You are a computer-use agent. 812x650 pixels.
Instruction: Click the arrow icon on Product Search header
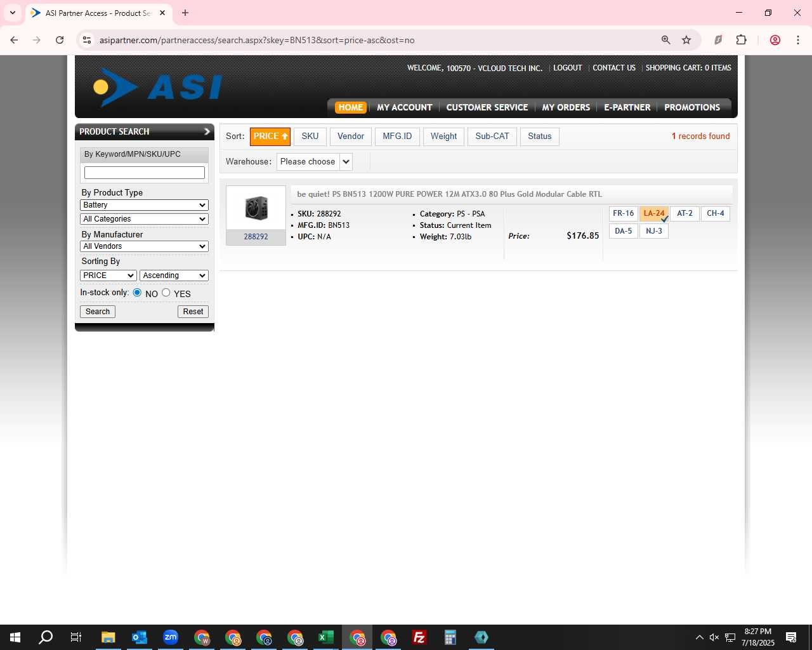point(206,131)
